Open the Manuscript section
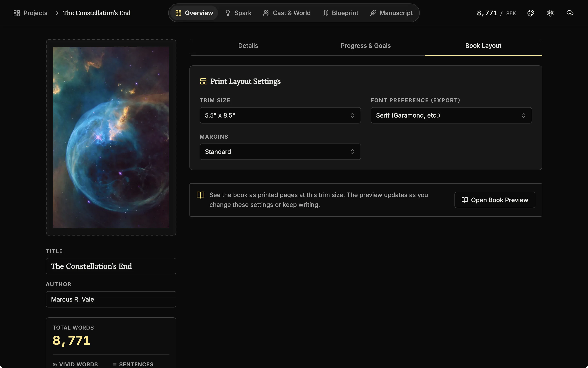 391,13
